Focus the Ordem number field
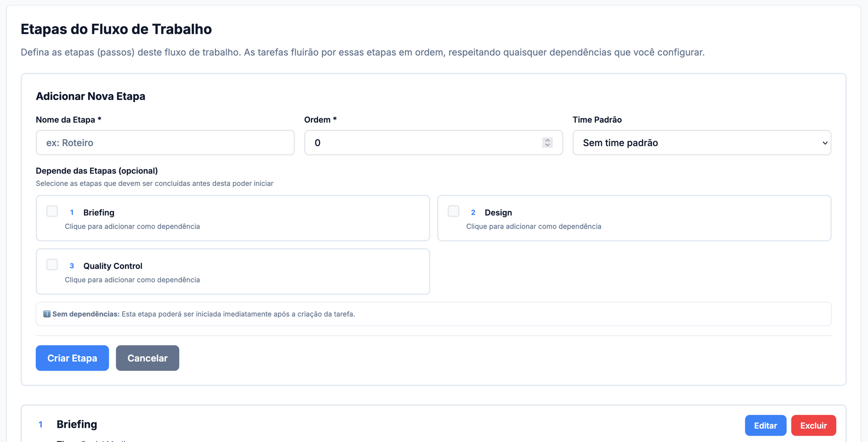The image size is (868, 442). click(433, 143)
